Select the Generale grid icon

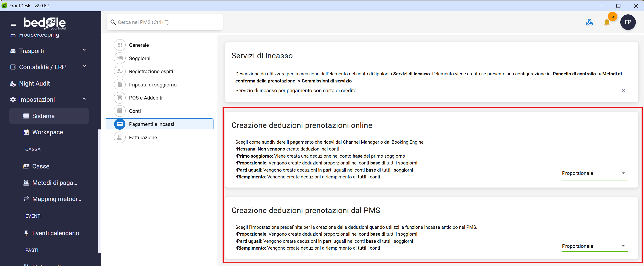(120, 45)
